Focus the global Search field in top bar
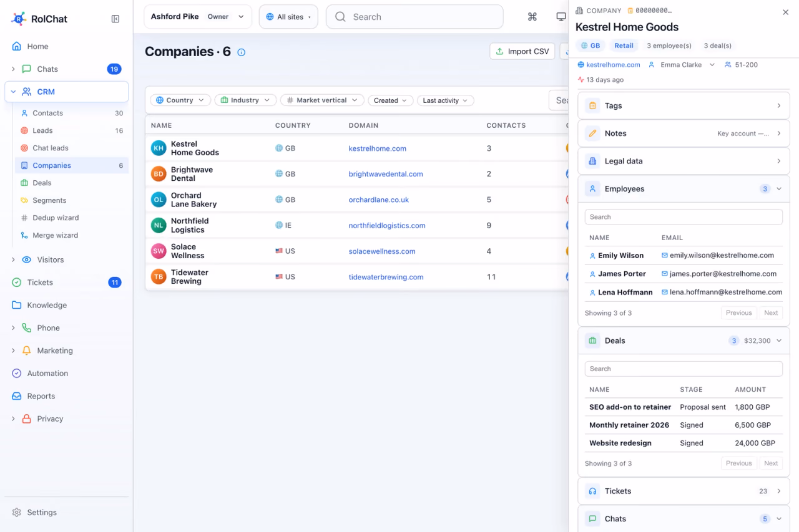 tap(414, 17)
